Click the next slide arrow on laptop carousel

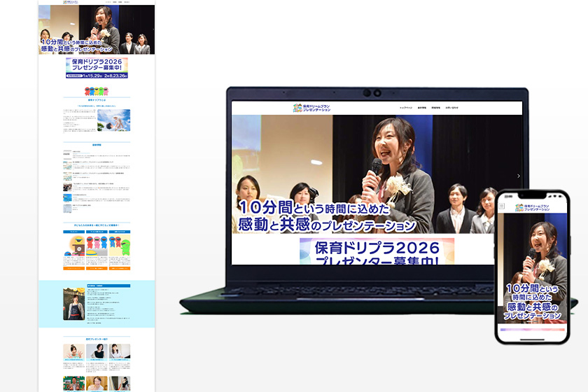[518, 176]
